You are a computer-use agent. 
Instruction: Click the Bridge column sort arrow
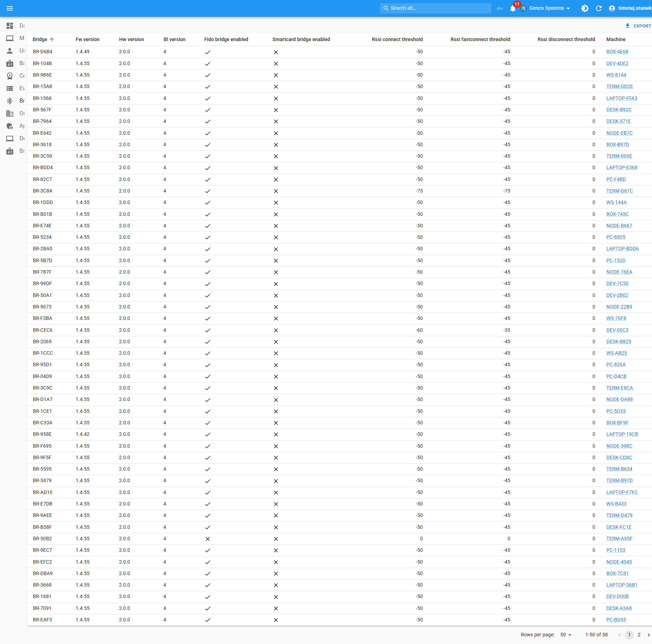pos(52,40)
